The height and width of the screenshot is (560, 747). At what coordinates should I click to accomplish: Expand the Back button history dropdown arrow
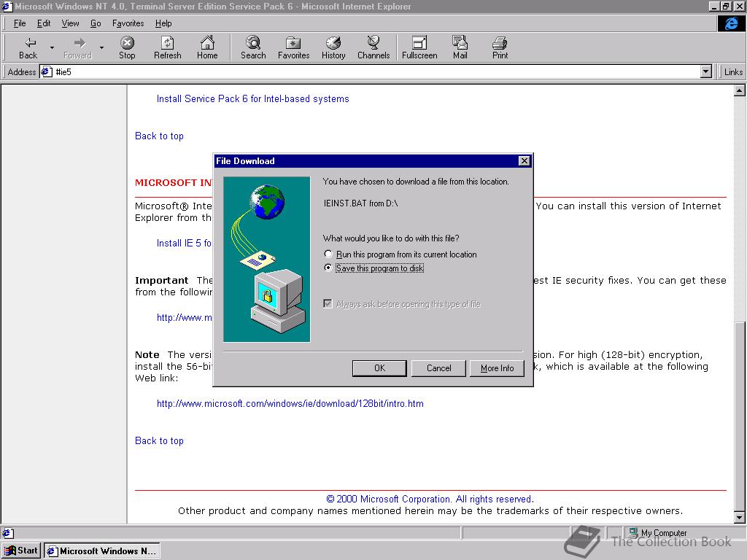click(x=52, y=48)
